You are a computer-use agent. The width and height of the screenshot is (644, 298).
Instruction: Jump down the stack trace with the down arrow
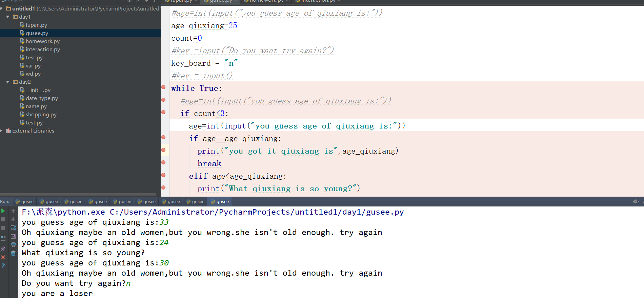coord(13,219)
